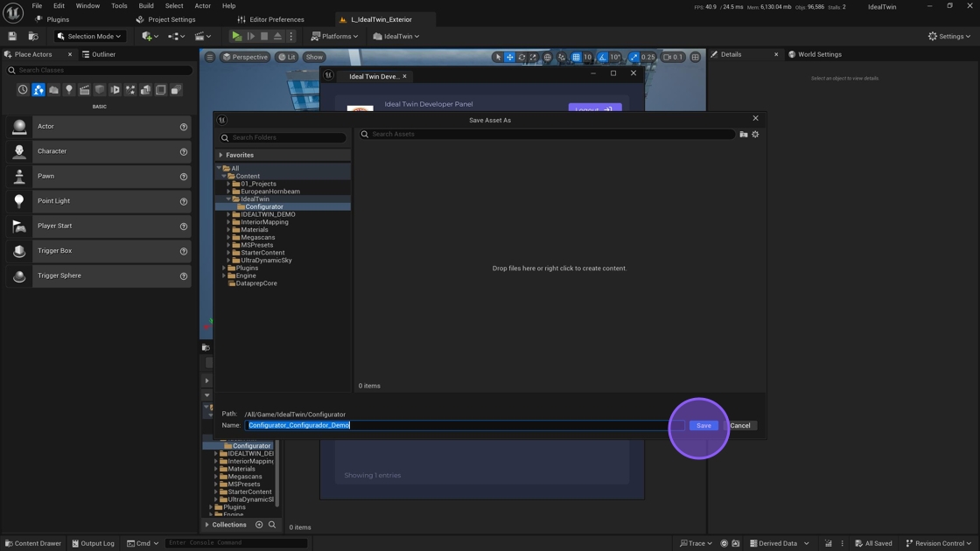This screenshot has width=980, height=551.
Task: Open the Lit view mode menu
Action: click(x=287, y=57)
